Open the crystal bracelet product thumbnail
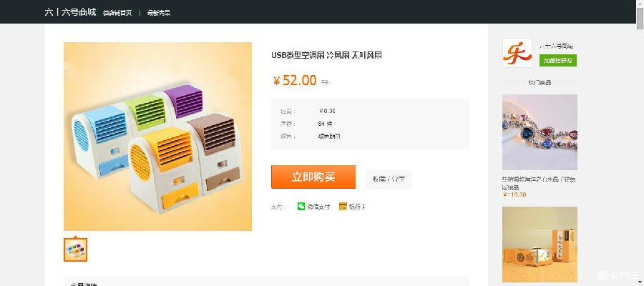Screen dimensions: 644x286 [540, 132]
